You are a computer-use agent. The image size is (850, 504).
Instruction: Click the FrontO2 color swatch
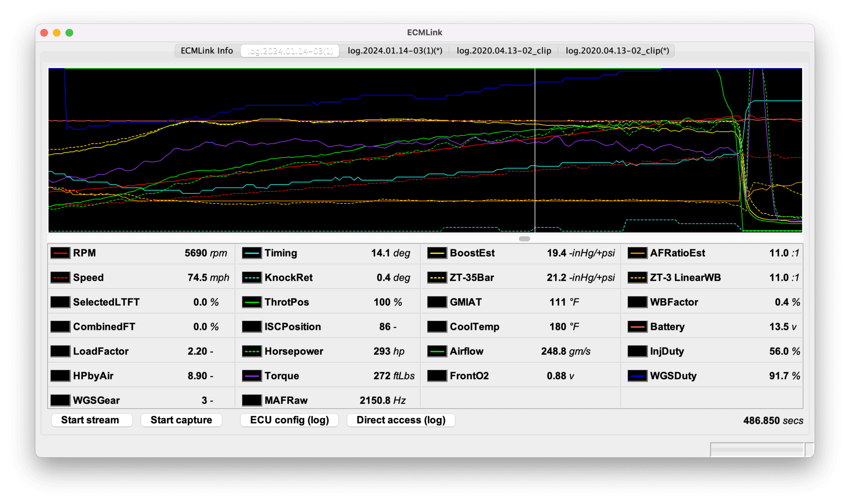tap(437, 376)
